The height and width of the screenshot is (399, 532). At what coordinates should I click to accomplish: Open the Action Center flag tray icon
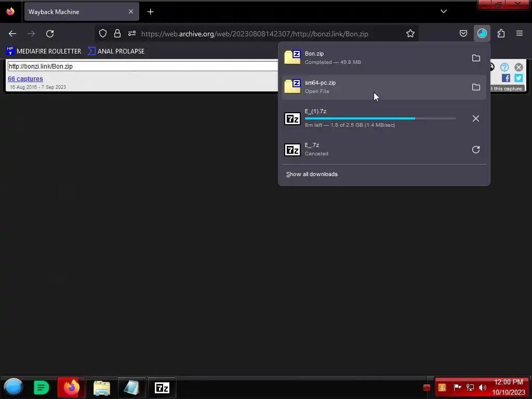click(x=457, y=387)
